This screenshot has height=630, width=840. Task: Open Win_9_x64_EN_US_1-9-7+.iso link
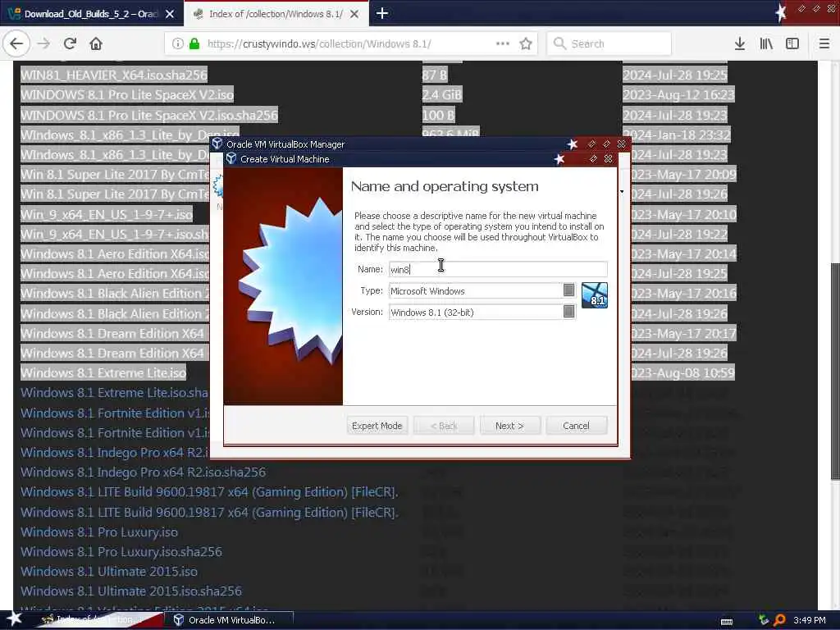click(107, 215)
